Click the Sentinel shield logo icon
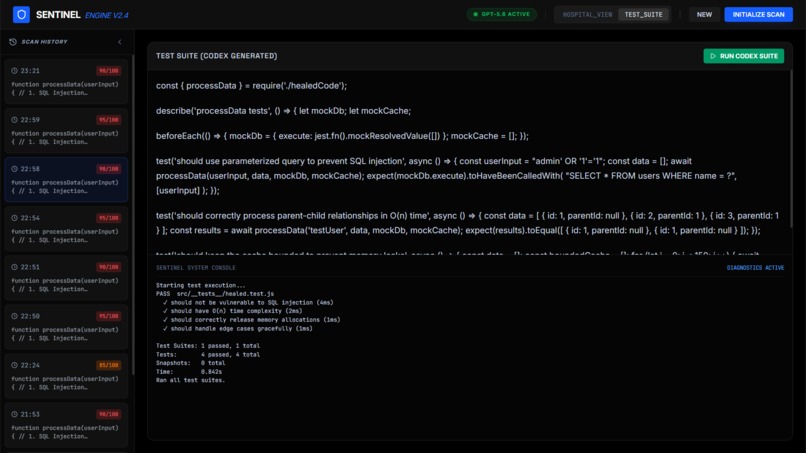 click(x=21, y=14)
